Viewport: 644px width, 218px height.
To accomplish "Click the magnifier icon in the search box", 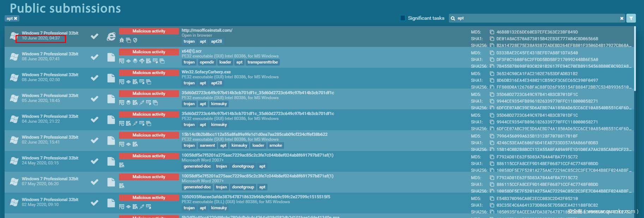I will pos(453,18).
